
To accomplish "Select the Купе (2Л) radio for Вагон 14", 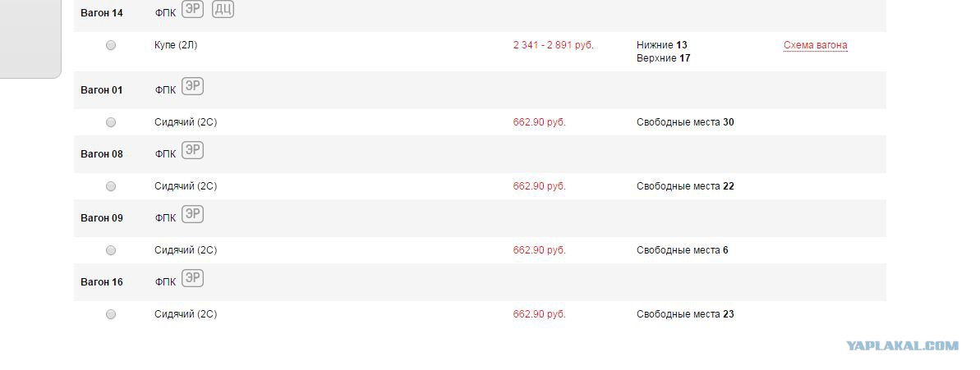I will (111, 45).
